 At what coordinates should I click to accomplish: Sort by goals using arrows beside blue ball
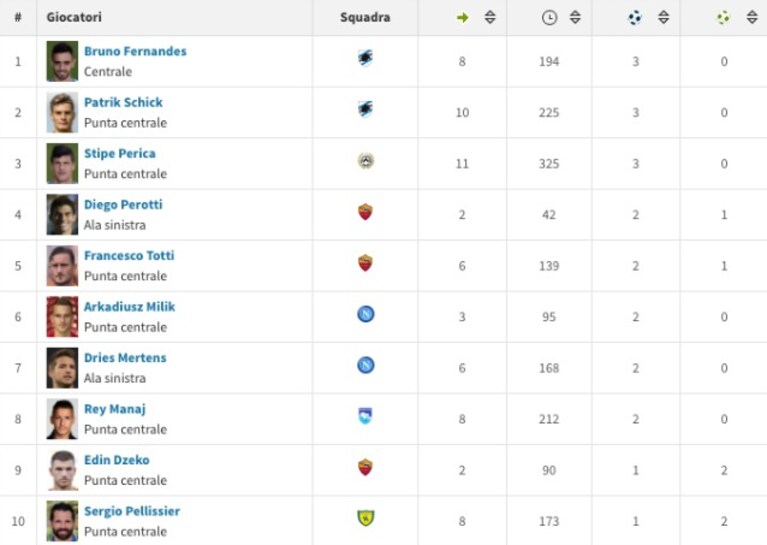pos(663,17)
